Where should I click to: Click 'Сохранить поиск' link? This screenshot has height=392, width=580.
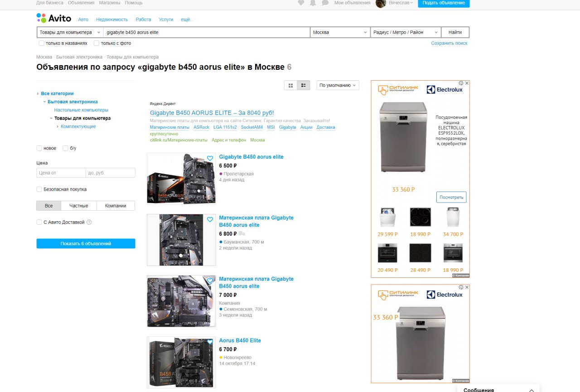click(x=449, y=43)
